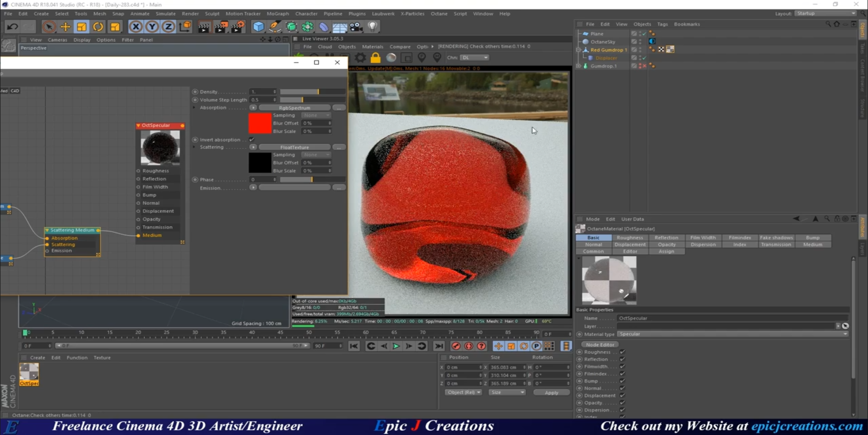Screen dimensions: 868x435
Task: Open Object (Rel) coordinate dropdown
Action: [464, 392]
